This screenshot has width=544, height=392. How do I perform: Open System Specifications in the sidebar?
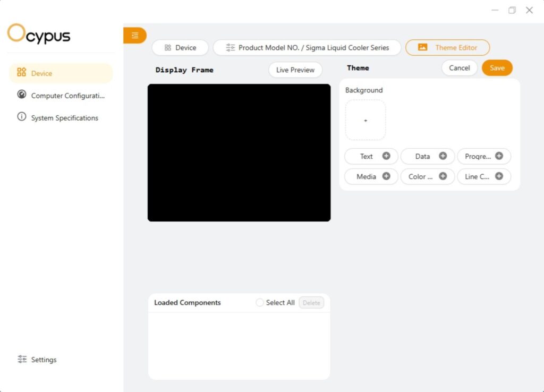coord(61,117)
